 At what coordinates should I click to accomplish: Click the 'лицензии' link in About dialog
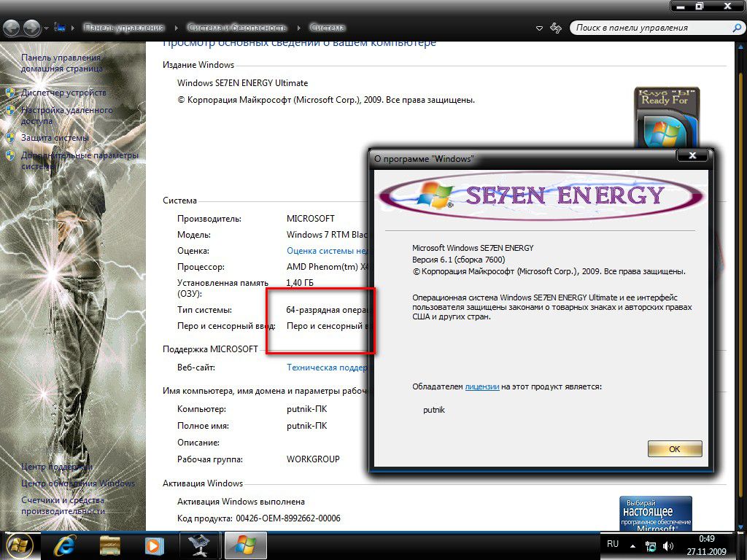coord(482,386)
